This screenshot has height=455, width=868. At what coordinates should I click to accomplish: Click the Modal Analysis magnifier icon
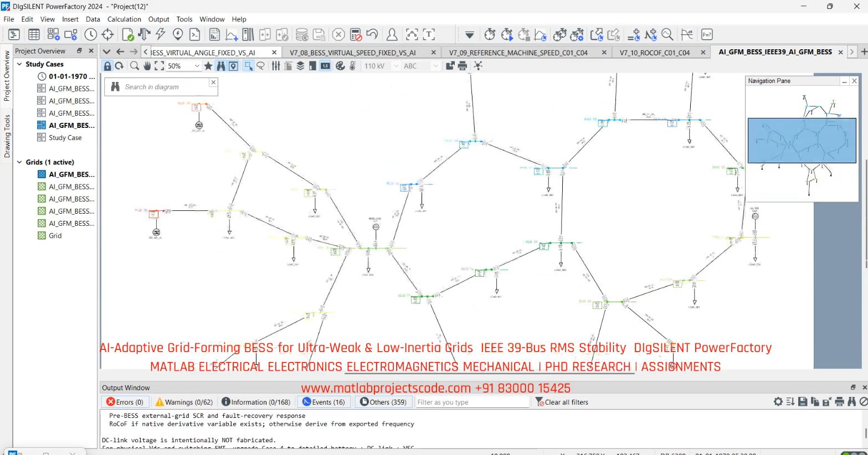pyautogui.click(x=667, y=34)
